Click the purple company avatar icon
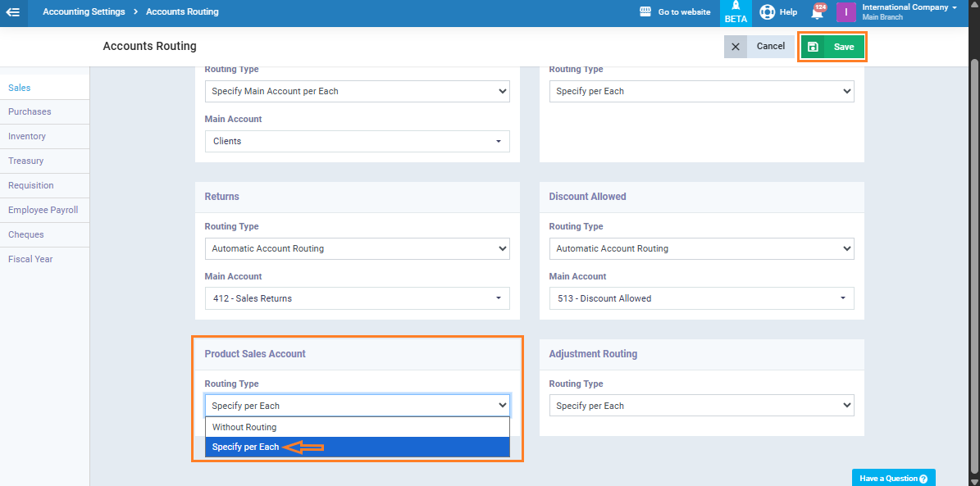 846,12
